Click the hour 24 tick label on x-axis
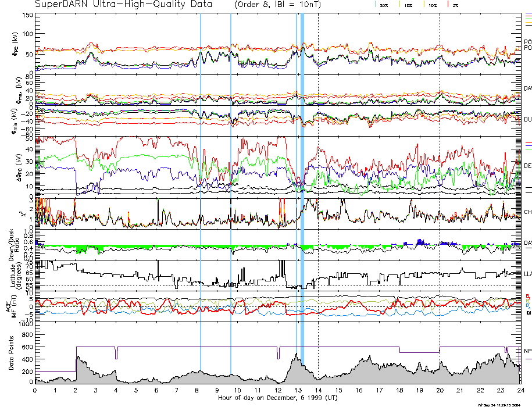This screenshot has width=532, height=407. coord(520,390)
